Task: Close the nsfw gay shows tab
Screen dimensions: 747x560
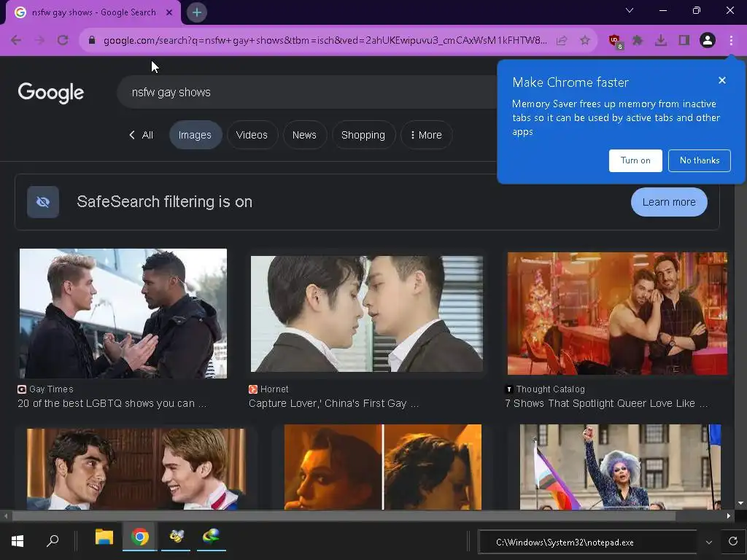Action: point(169,12)
